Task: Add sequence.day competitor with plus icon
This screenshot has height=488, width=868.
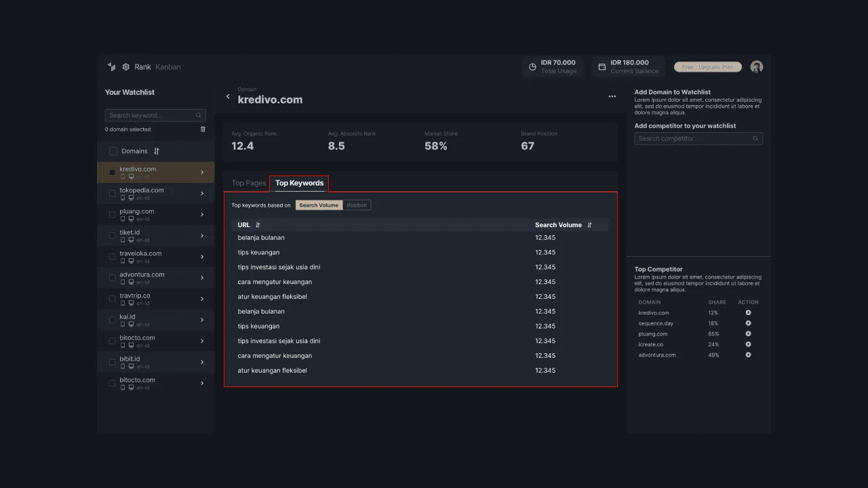Action: (x=748, y=323)
